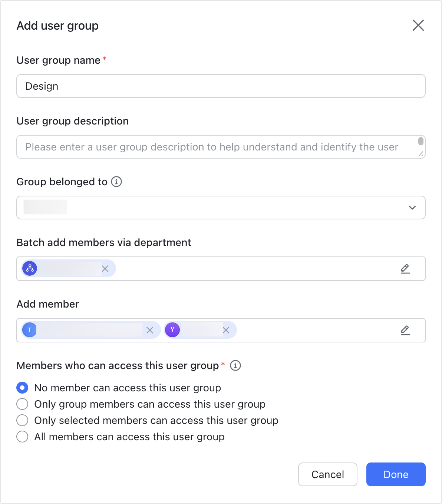Viewport: 442px width, 504px height.
Task: Click info icon next to Group belonged to
Action: pos(116,182)
